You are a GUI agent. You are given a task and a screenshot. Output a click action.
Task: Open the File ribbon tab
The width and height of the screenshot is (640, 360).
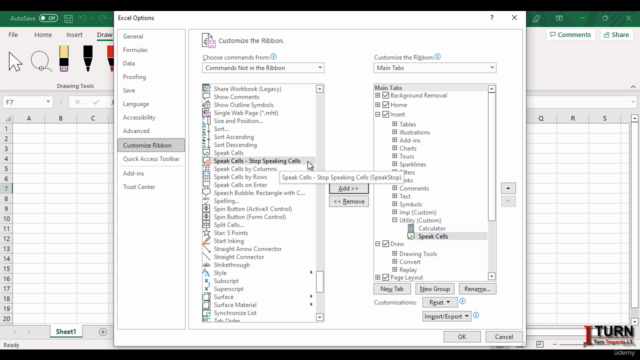click(13, 35)
